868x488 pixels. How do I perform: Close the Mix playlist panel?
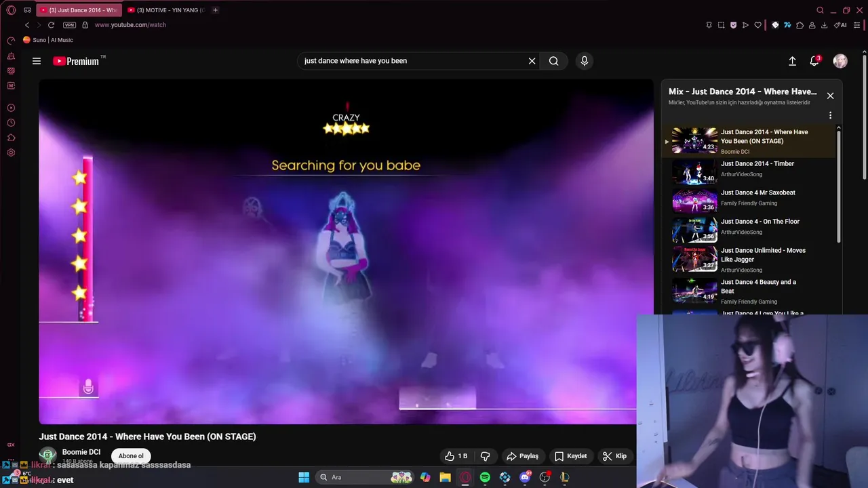[x=830, y=96]
